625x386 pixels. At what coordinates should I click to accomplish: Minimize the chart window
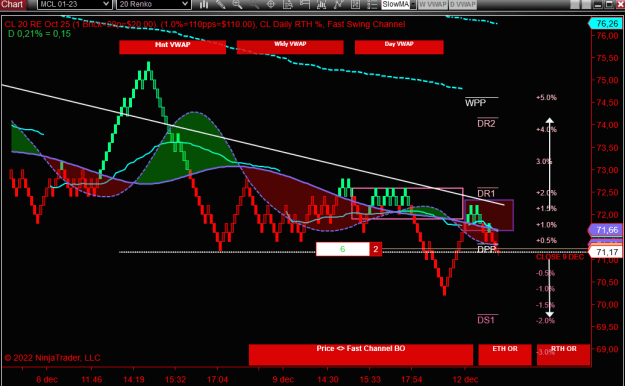(597, 4)
